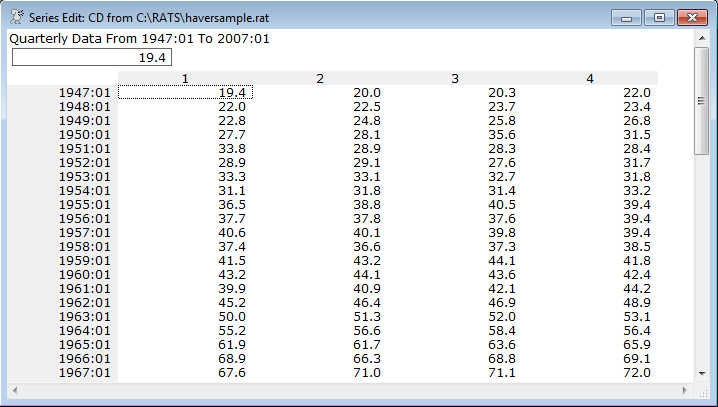Image resolution: width=718 pixels, height=407 pixels.
Task: Maximize the Series Edit window
Action: [x=658, y=17]
